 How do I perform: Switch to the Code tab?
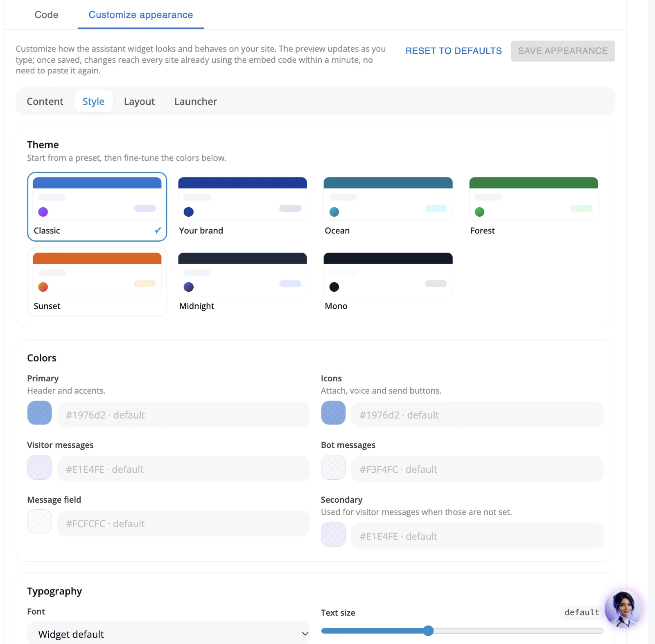pyautogui.click(x=46, y=15)
